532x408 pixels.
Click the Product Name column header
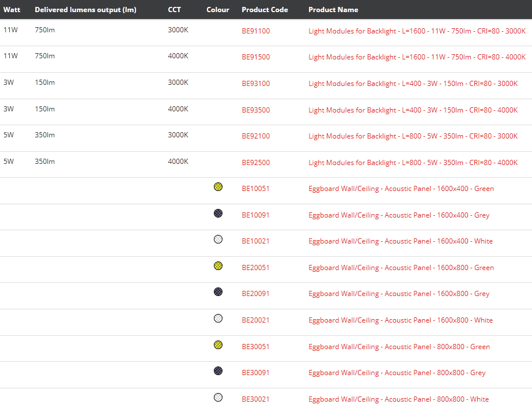[333, 10]
